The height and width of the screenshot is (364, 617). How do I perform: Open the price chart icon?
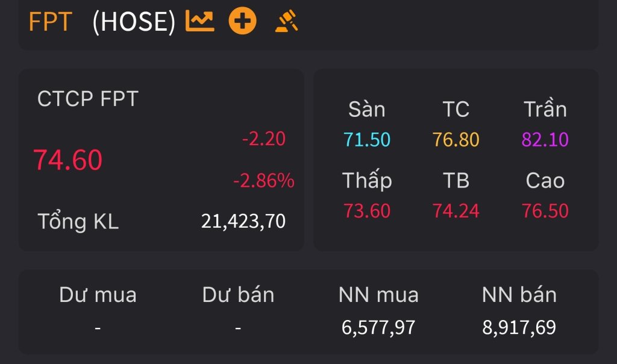pos(200,21)
